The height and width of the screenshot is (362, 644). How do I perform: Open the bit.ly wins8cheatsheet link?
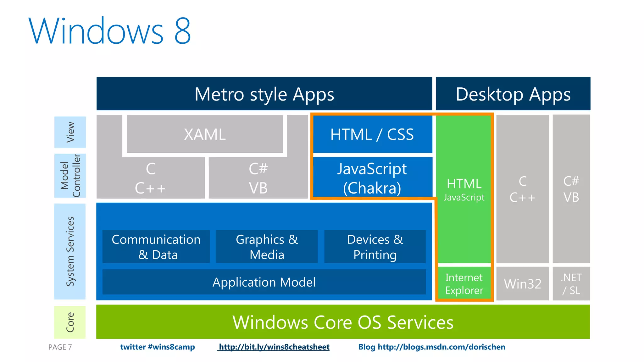tap(274, 347)
